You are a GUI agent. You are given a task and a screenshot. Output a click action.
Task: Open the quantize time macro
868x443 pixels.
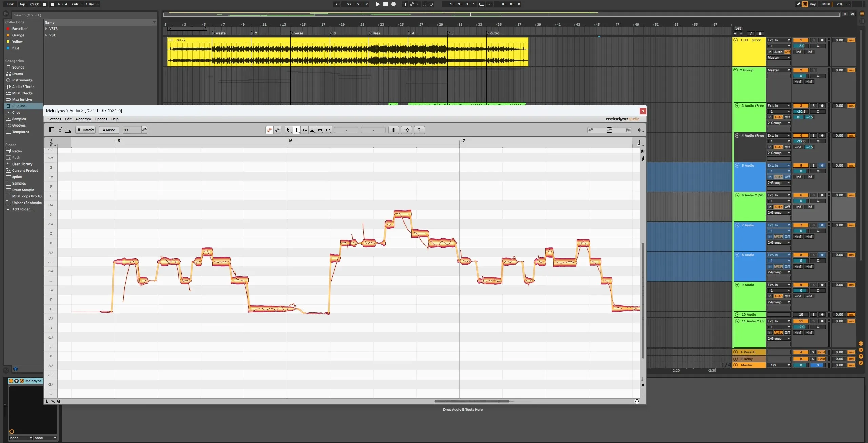[x=407, y=130]
